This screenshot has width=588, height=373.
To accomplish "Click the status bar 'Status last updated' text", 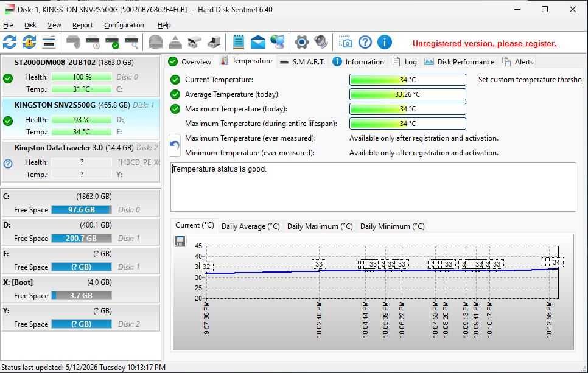I will click(83, 368).
